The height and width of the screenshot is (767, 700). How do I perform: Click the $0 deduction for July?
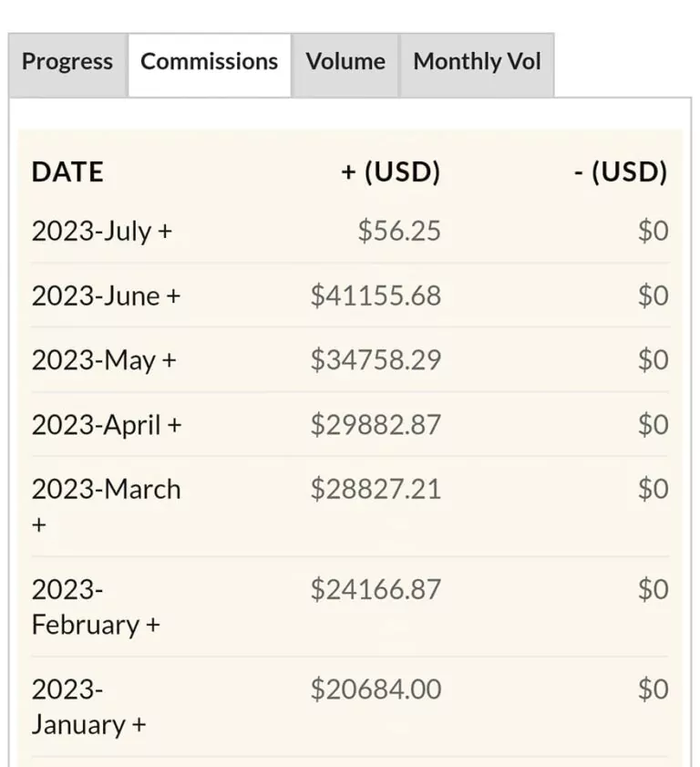click(x=654, y=231)
